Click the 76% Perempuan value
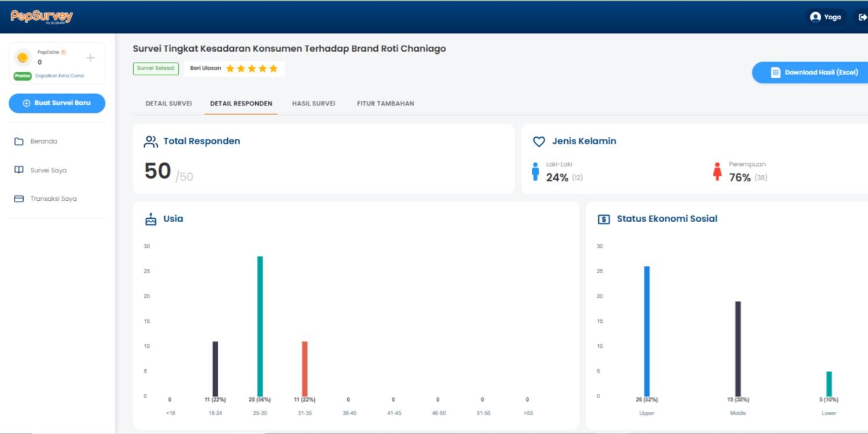This screenshot has height=434, width=868. point(740,178)
